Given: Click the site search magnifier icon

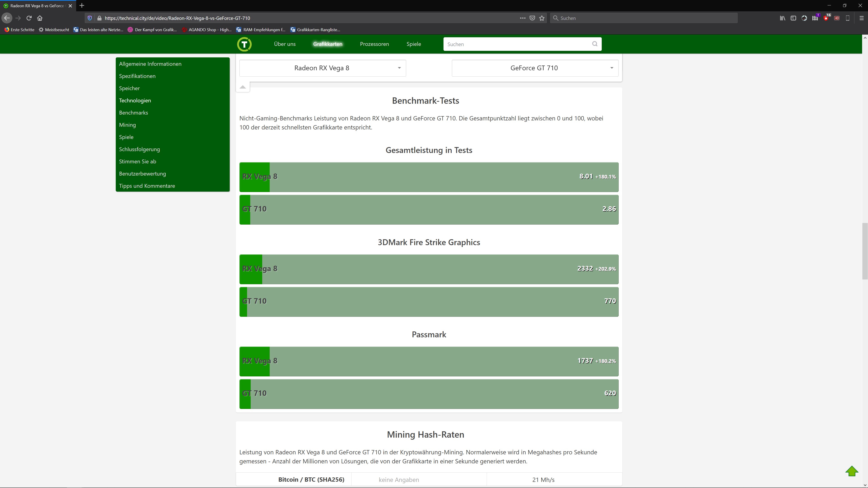Looking at the screenshot, I should click(x=595, y=44).
